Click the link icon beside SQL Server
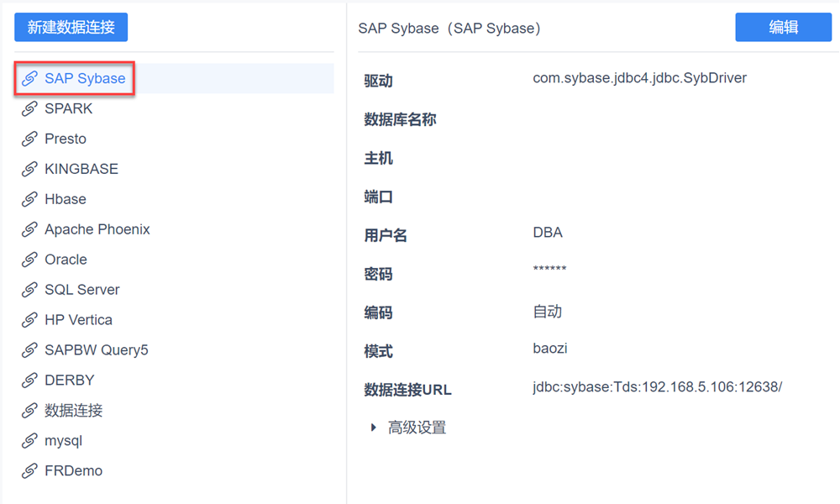Viewport: 840px width, 504px height. (x=29, y=291)
